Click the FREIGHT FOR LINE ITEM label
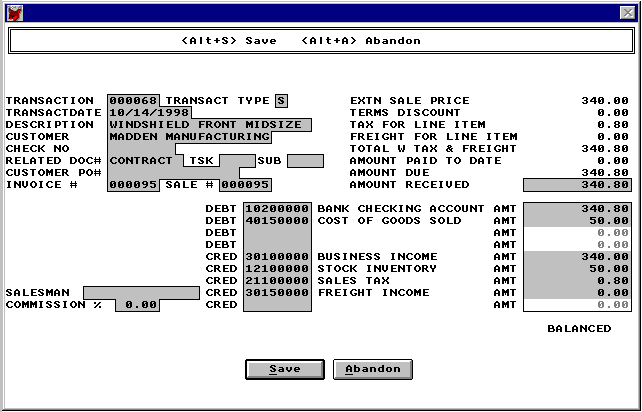Screen dimensions: 642x412 tap(434, 137)
